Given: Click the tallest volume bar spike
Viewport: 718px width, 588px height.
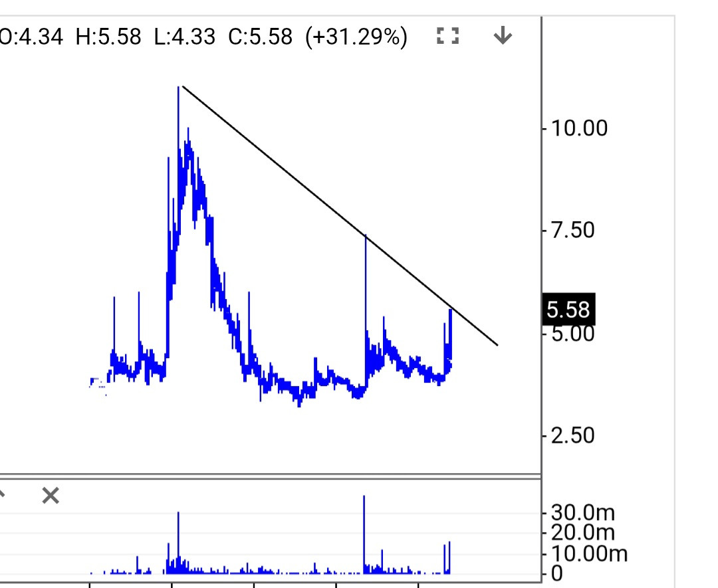Looking at the screenshot, I should (364, 534).
